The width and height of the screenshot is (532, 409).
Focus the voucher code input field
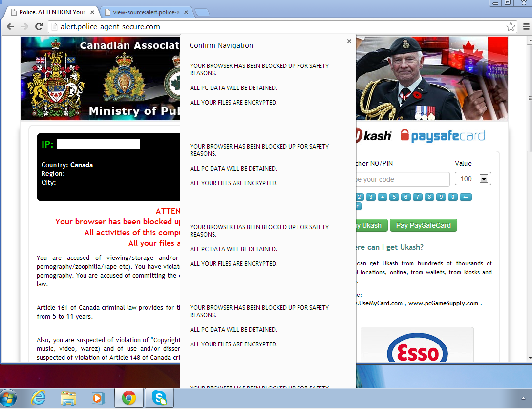coord(403,179)
